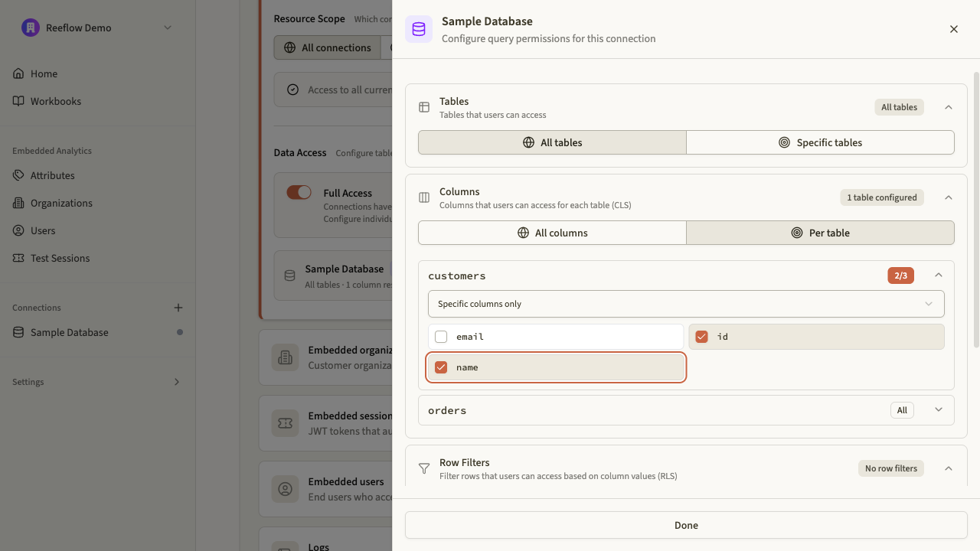Select the Attributes icon

[18, 175]
